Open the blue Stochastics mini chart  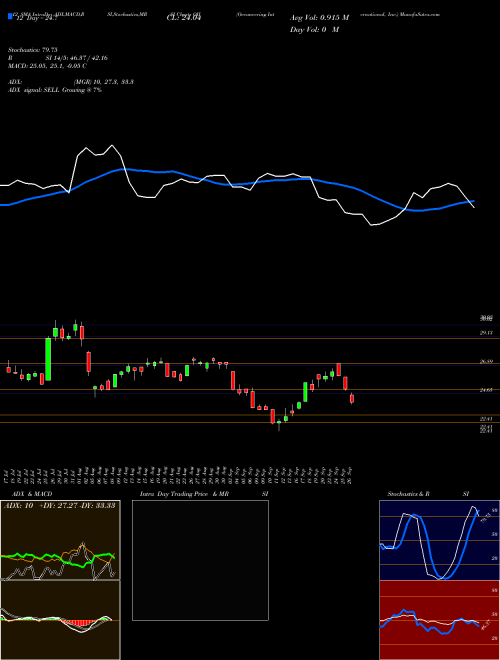click(x=439, y=540)
